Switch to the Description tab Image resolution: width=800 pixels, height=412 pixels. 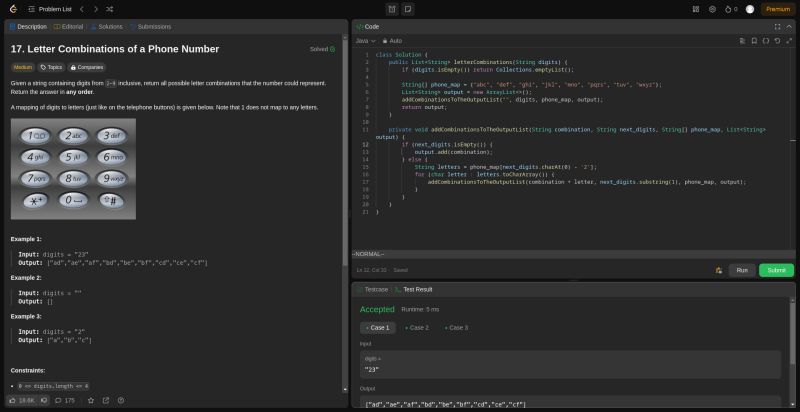(28, 27)
